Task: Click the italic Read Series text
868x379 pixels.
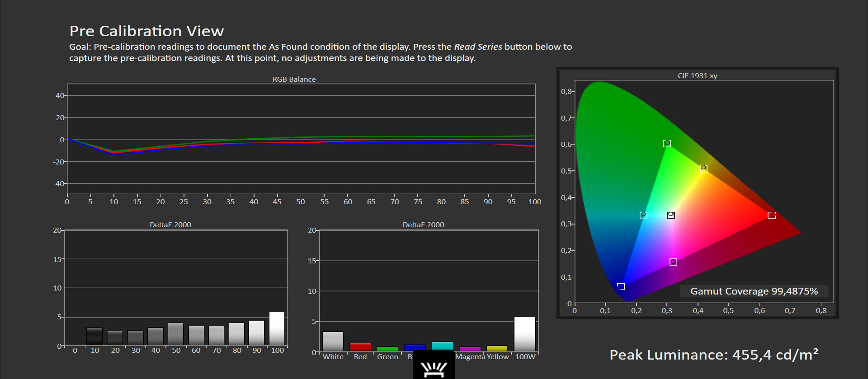Action: 478,47
